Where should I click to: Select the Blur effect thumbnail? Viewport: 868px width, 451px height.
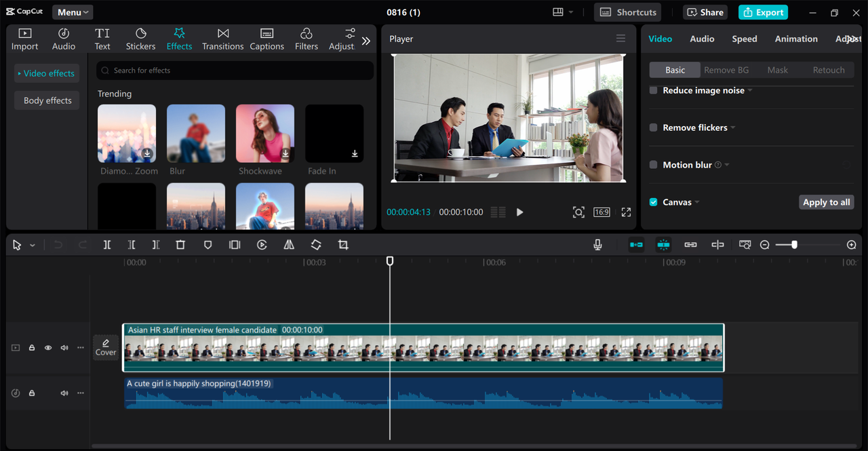[x=196, y=134]
